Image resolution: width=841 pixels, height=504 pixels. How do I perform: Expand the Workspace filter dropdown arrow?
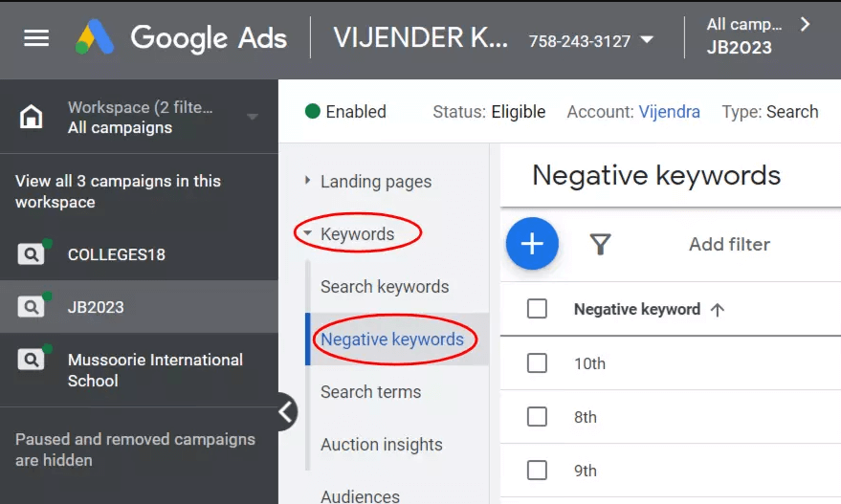(252, 117)
